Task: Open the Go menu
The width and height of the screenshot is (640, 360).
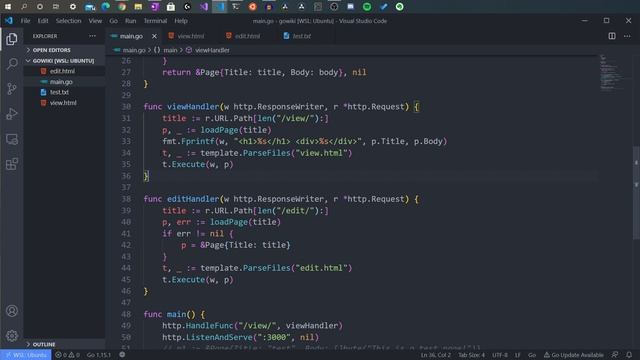Action: click(113, 21)
